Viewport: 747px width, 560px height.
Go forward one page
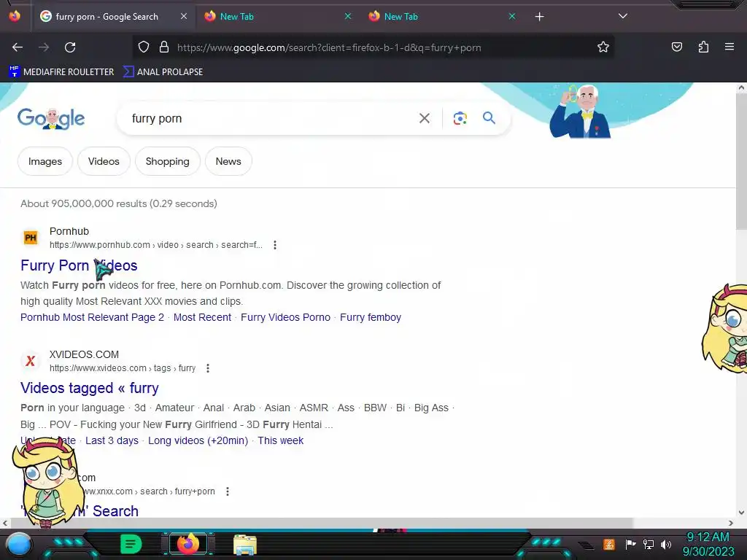[44, 47]
